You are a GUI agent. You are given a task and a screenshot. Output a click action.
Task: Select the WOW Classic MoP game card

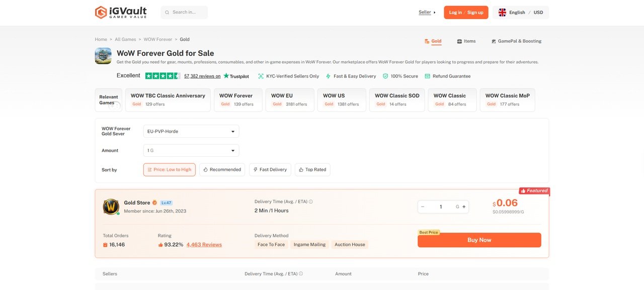[507, 100]
